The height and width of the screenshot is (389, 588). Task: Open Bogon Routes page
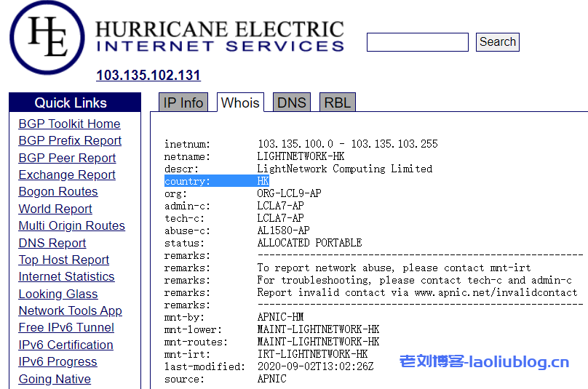(x=58, y=191)
